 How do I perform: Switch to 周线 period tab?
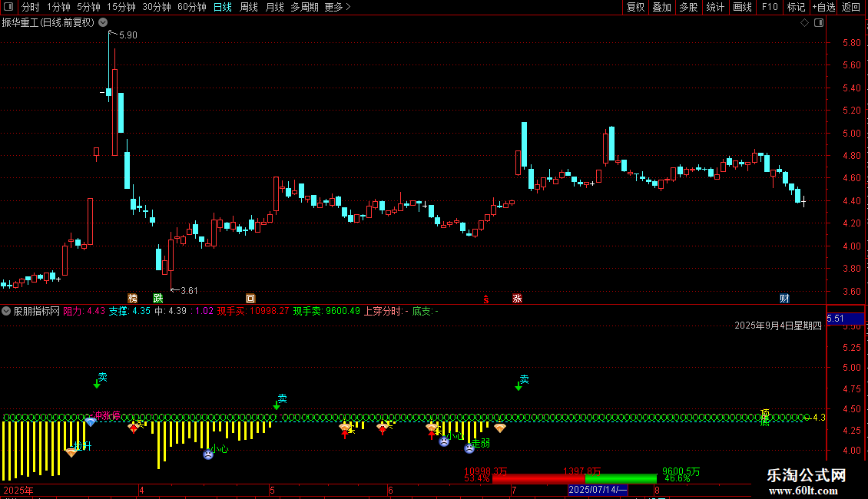click(x=249, y=7)
